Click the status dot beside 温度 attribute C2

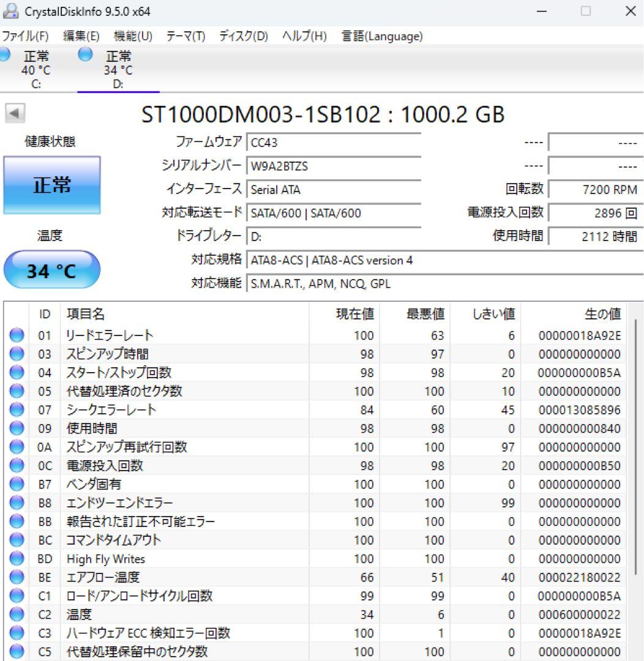(x=16, y=614)
